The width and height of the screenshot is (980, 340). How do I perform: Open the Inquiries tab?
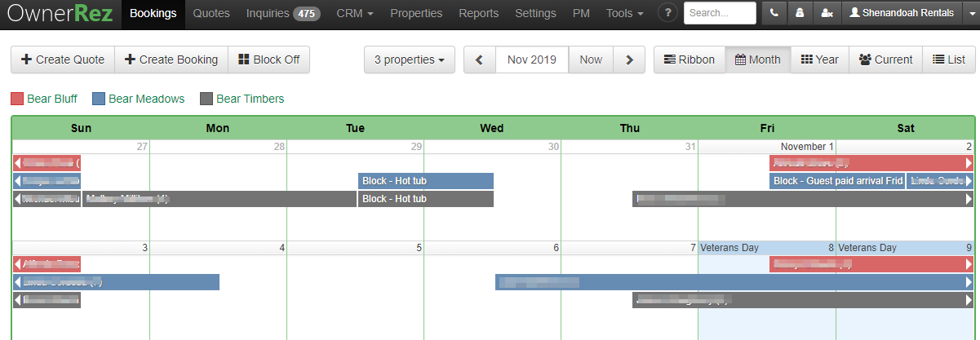tap(282, 13)
